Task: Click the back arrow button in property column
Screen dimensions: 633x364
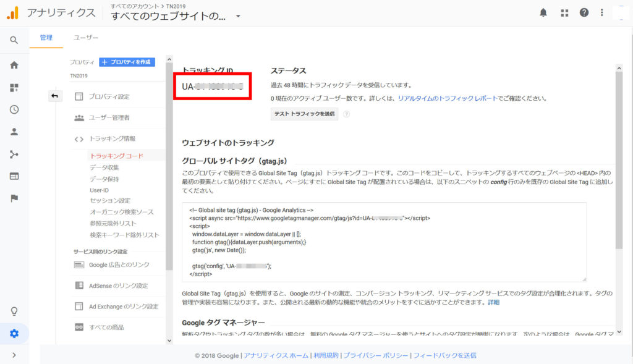Action: point(55,96)
